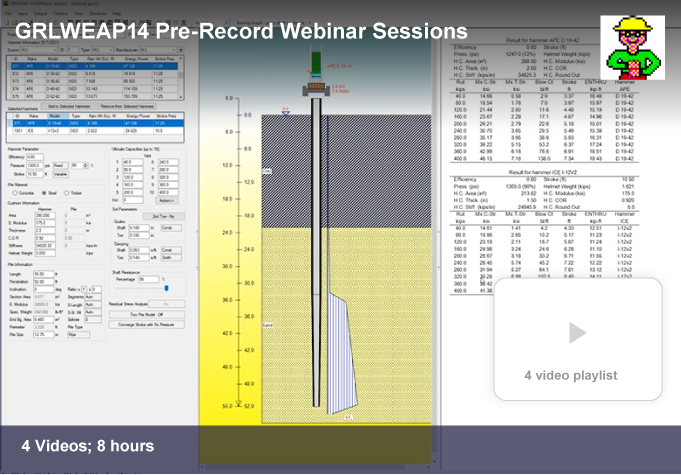
Task: Click the pile Length input field
Action: pos(44,274)
